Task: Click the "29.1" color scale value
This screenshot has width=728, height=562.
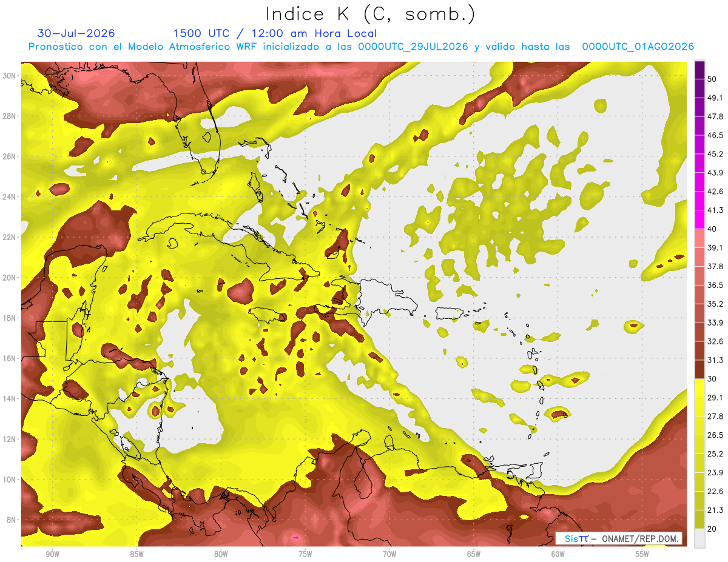Action: click(715, 397)
